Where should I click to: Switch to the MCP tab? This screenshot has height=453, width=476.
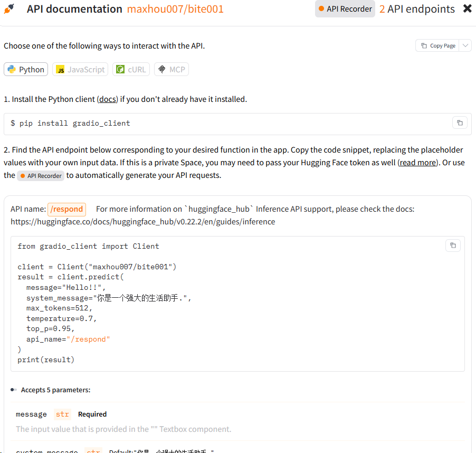(172, 69)
